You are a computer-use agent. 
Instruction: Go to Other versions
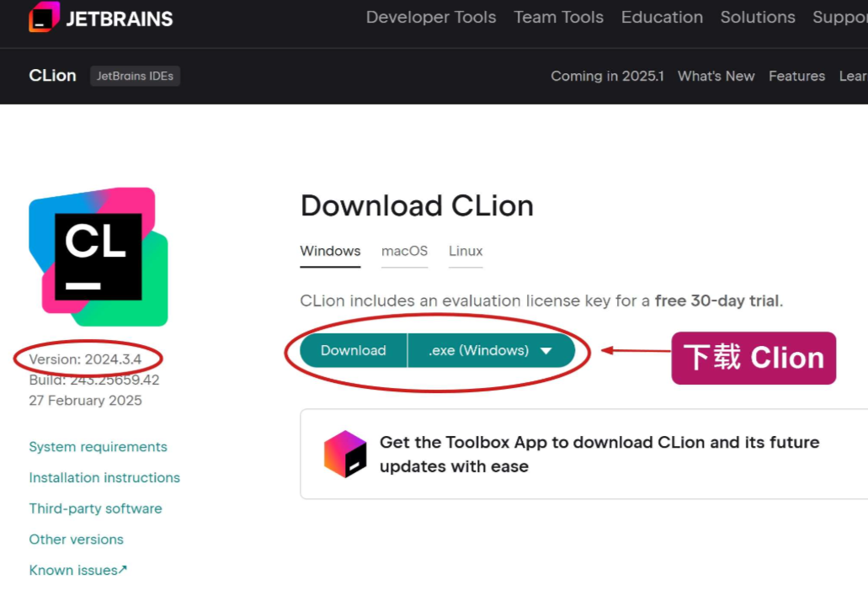[76, 540]
